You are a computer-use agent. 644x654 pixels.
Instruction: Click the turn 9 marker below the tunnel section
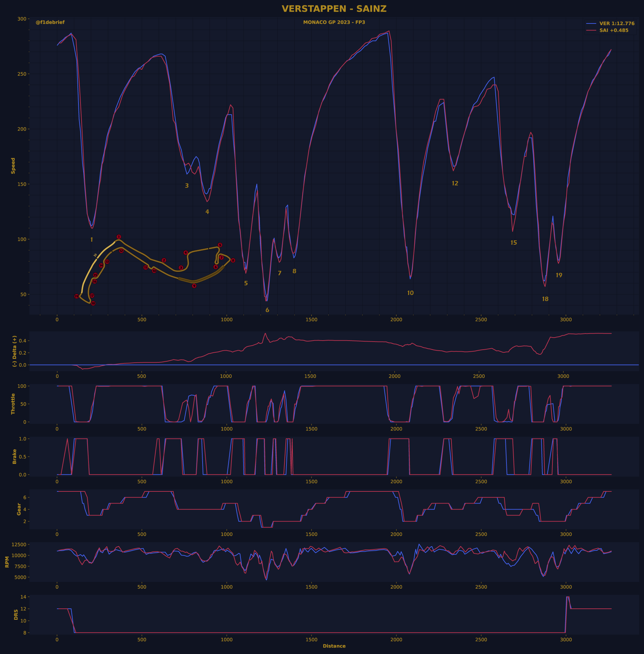click(194, 286)
